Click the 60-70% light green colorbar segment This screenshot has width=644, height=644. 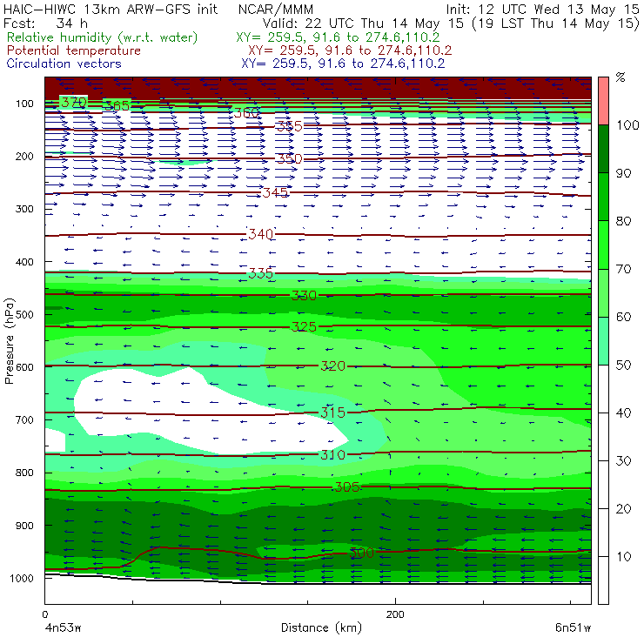click(603, 292)
